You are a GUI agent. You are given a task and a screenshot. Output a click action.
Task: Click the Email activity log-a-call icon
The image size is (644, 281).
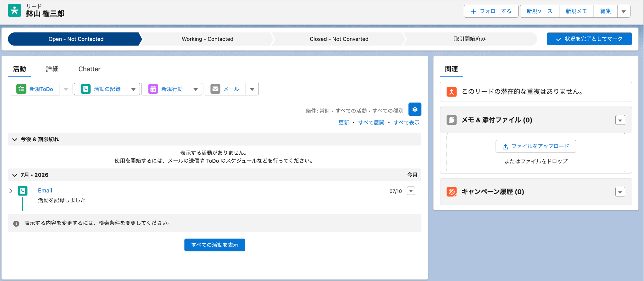point(23,191)
